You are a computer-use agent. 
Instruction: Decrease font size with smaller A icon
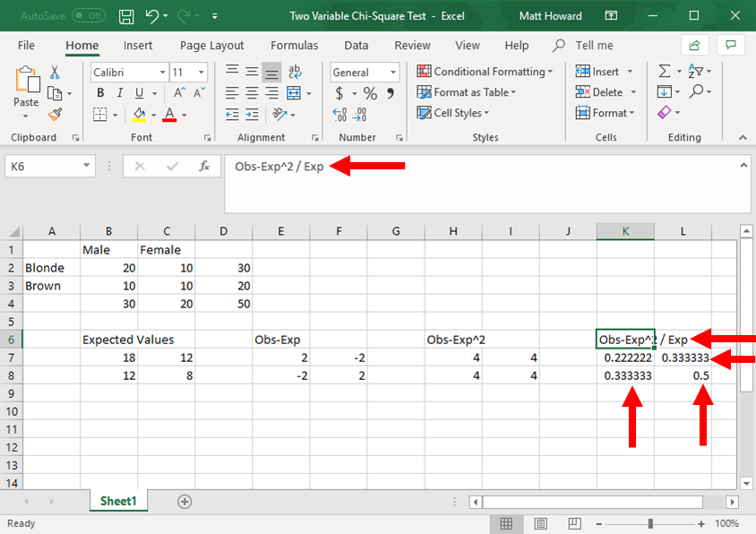pyautogui.click(x=199, y=92)
